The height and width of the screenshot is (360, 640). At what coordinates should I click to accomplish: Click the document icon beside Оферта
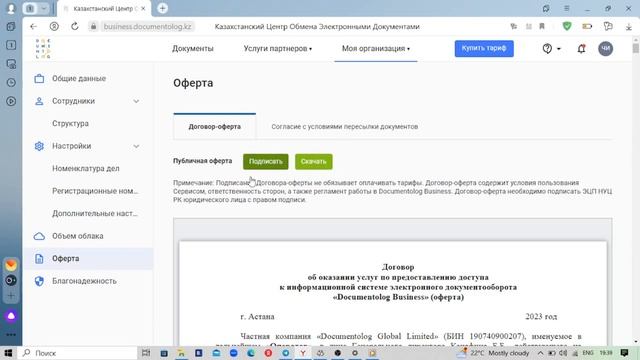click(x=39, y=258)
